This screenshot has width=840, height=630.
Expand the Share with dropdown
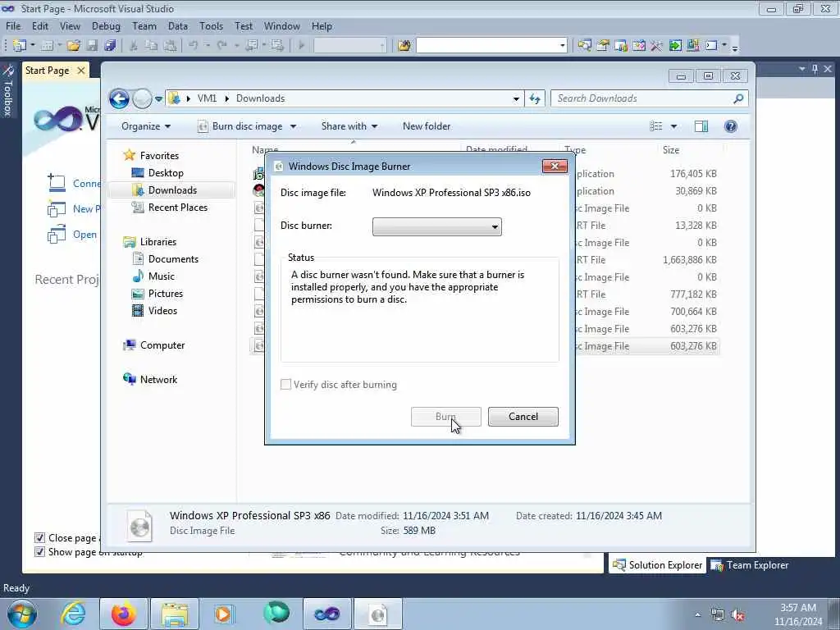[x=349, y=126]
